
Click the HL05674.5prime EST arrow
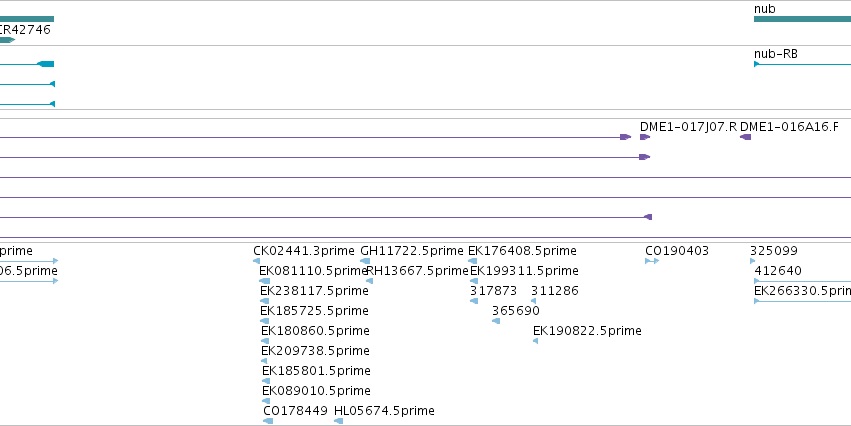(x=339, y=421)
